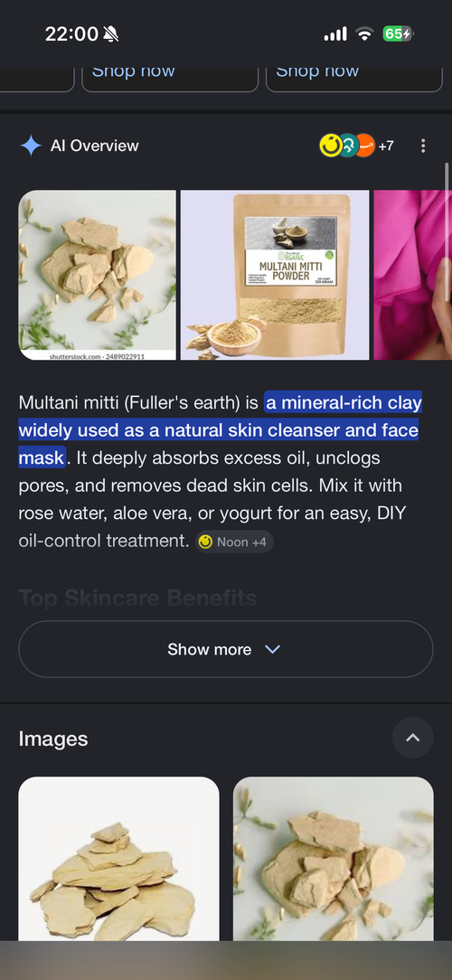Click the Show more chevron arrow
Image resolution: width=452 pixels, height=980 pixels.
point(272,649)
